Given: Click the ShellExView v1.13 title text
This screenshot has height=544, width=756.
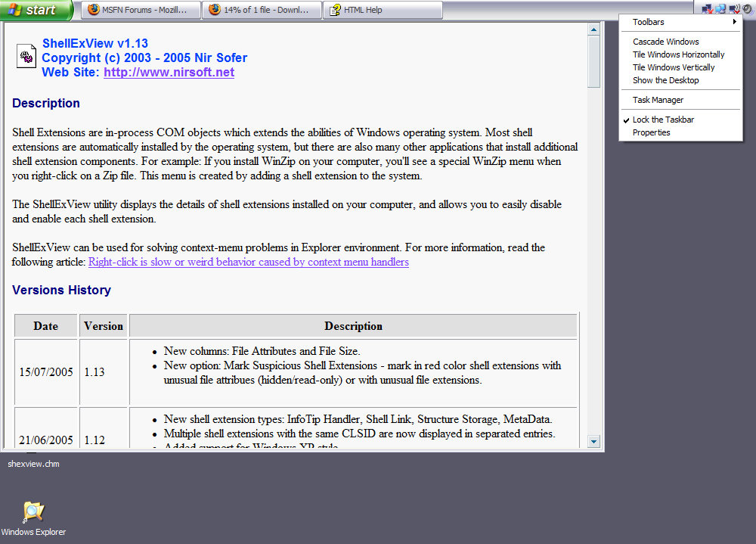Looking at the screenshot, I should click(95, 43).
